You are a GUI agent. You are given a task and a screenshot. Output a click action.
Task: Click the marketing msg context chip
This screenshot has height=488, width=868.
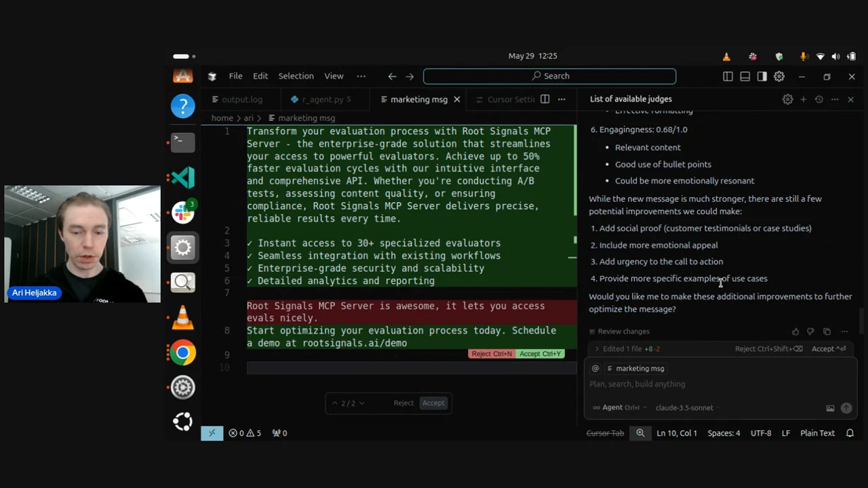635,368
